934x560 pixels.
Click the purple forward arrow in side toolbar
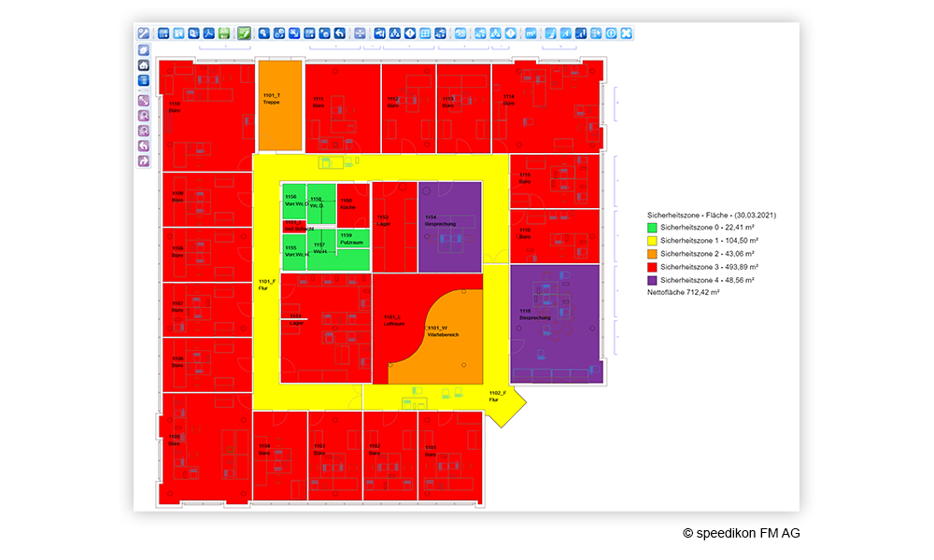point(144,161)
